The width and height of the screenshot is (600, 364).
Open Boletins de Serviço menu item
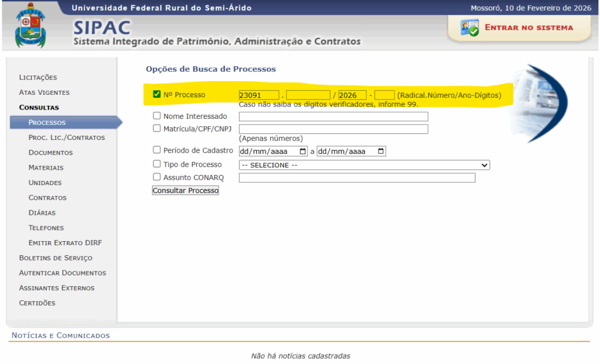pos(56,258)
